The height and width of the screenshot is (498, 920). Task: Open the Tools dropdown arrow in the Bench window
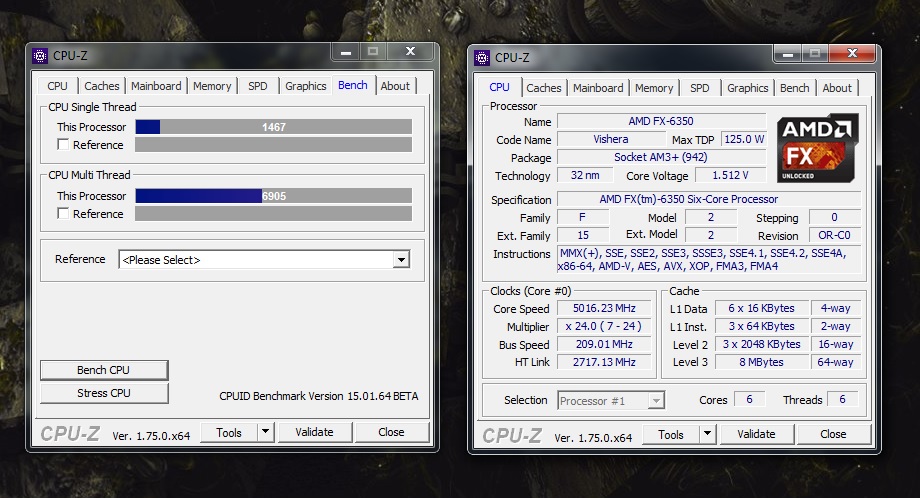[x=265, y=432]
